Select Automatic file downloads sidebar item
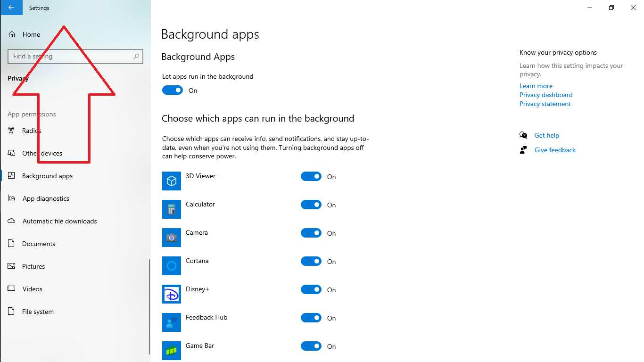 tap(59, 221)
